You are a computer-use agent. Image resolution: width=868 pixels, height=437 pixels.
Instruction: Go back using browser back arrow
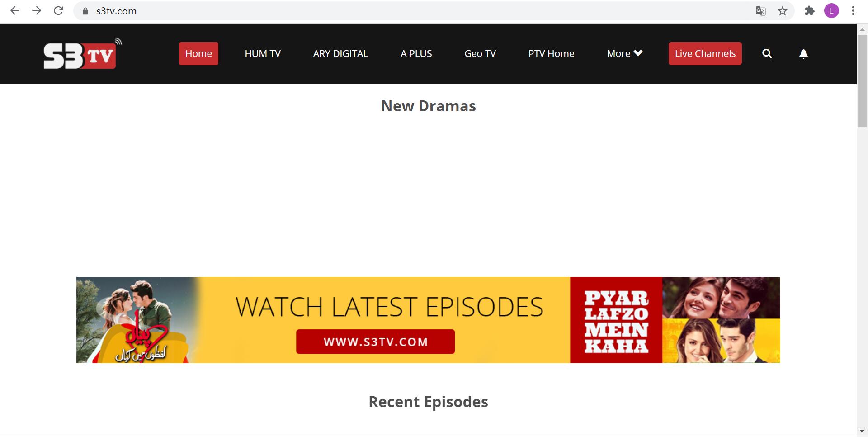15,11
